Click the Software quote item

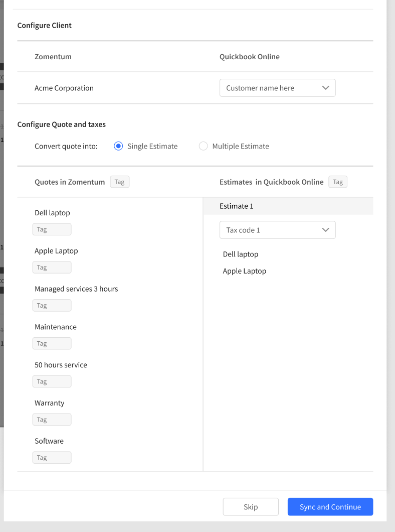[x=49, y=441]
